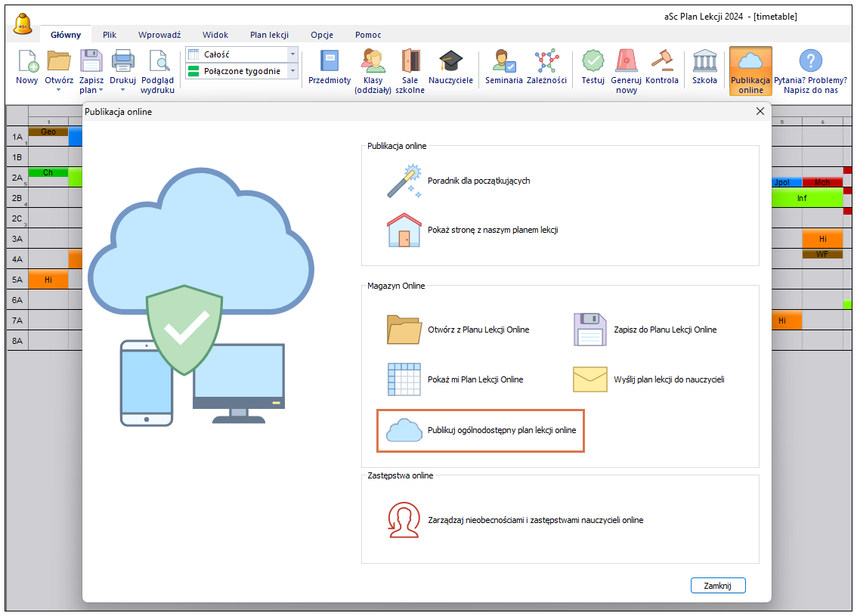The height and width of the screenshot is (616, 857).
Task: Expand the Połączone tygodnie dropdown
Action: [292, 71]
